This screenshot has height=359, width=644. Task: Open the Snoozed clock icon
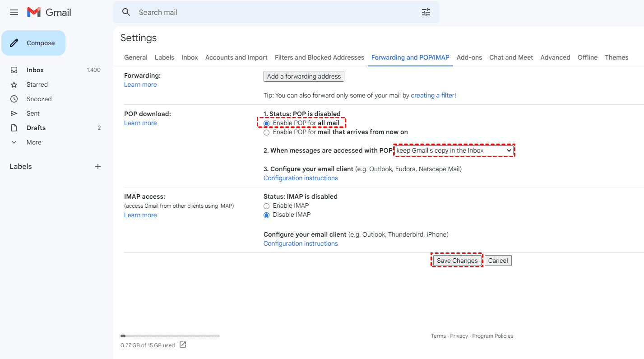14,99
